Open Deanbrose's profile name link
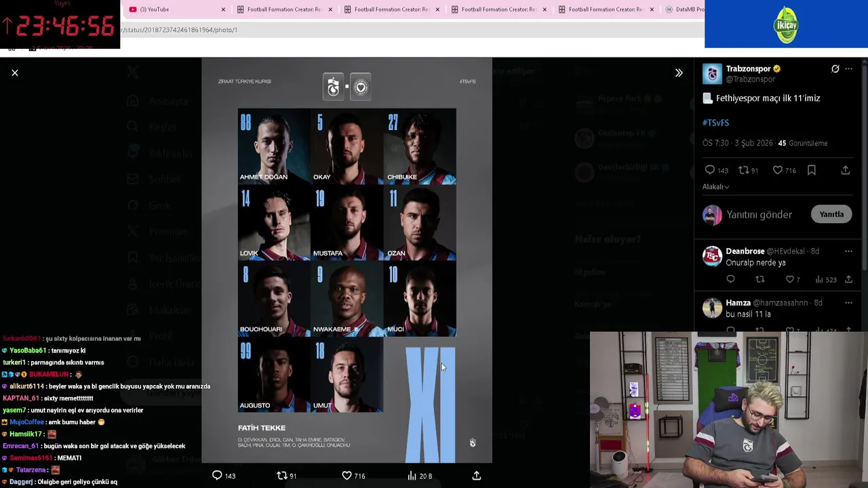868x488 pixels. 745,251
